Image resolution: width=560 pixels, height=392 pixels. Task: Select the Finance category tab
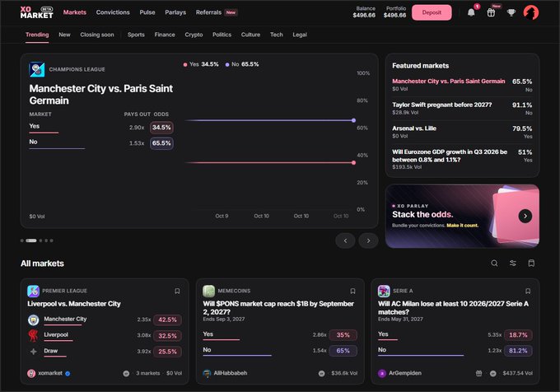pos(165,35)
